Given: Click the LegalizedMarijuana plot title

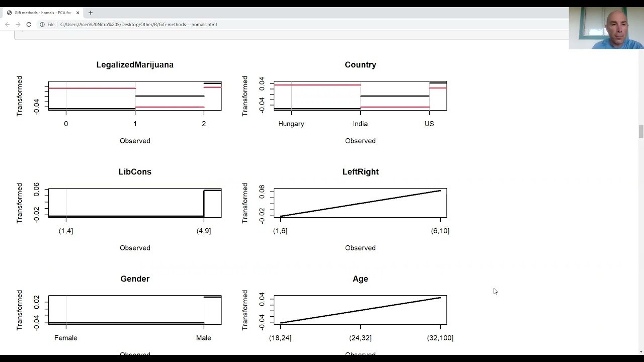Looking at the screenshot, I should 135,65.
